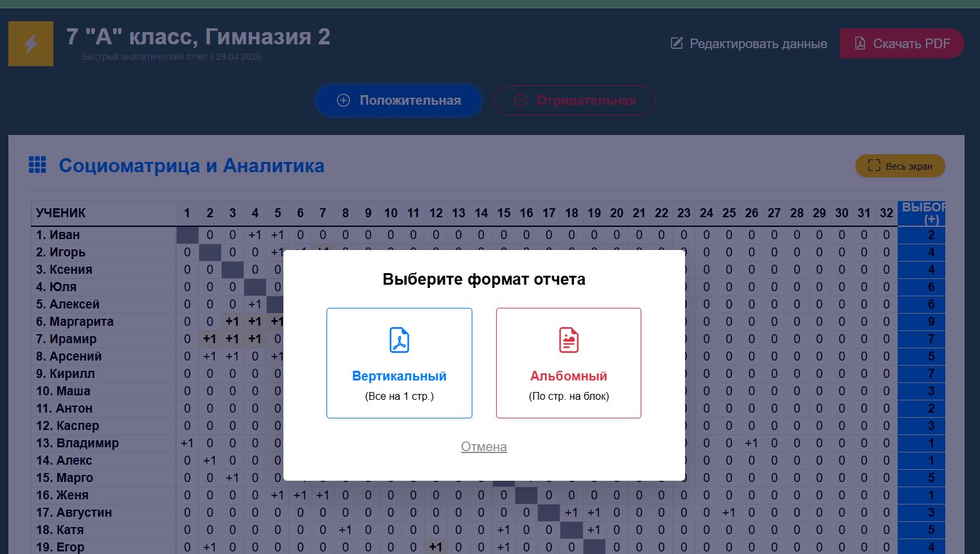Click the landscape document icon in the Альбомный card
The height and width of the screenshot is (554, 980).
point(569,341)
